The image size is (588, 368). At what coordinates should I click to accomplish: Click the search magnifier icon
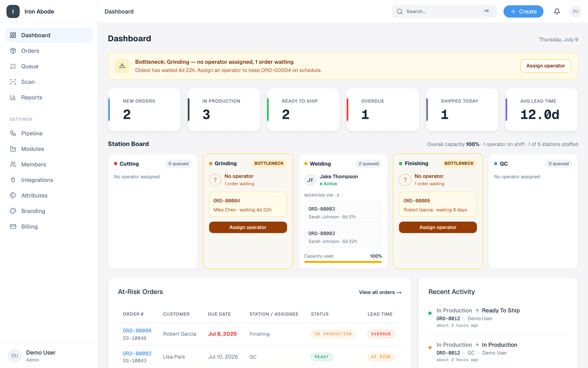click(400, 11)
